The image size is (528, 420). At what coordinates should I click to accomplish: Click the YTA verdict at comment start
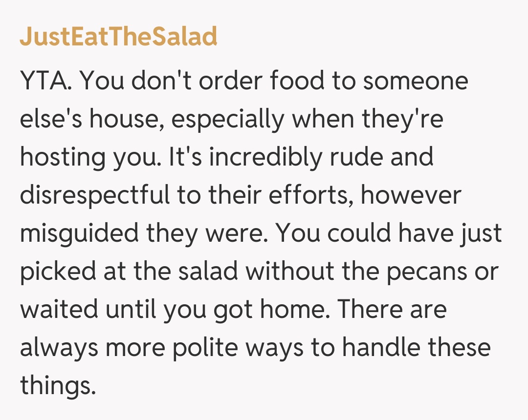(x=45, y=81)
